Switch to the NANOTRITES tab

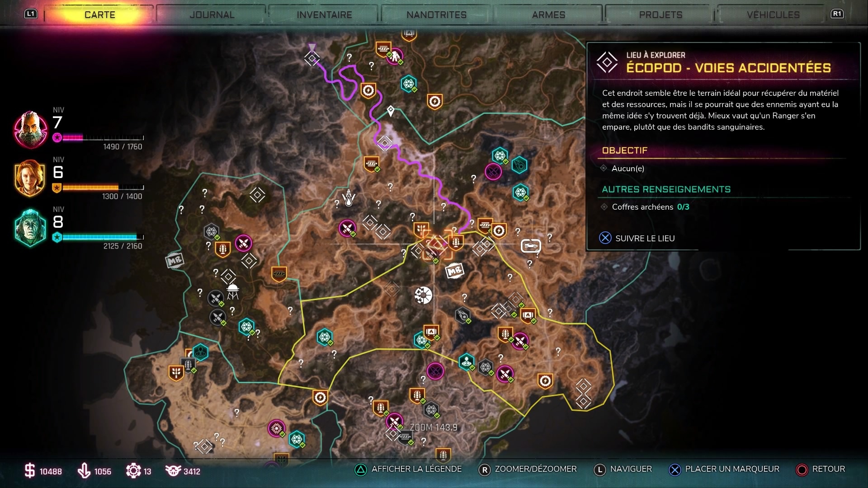pos(436,14)
